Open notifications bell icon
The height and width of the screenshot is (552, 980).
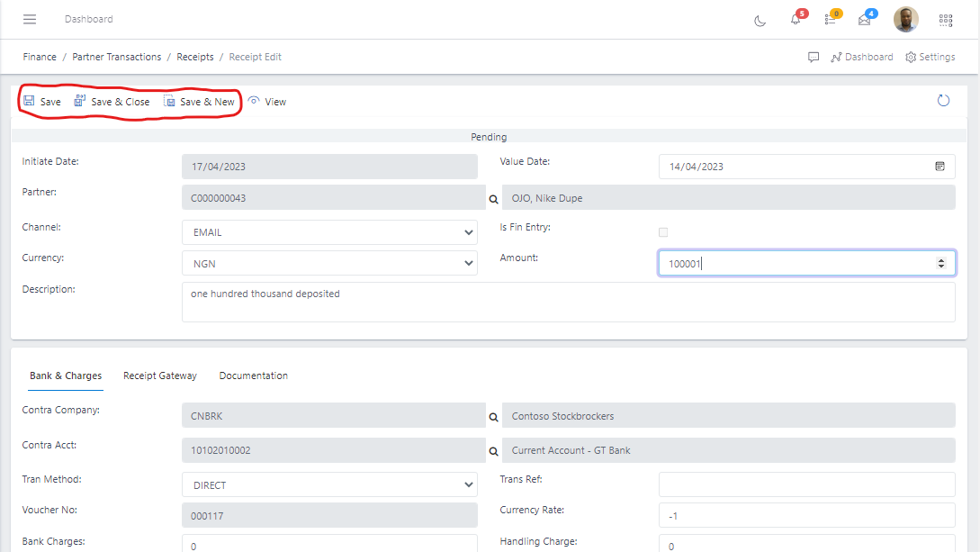click(796, 20)
